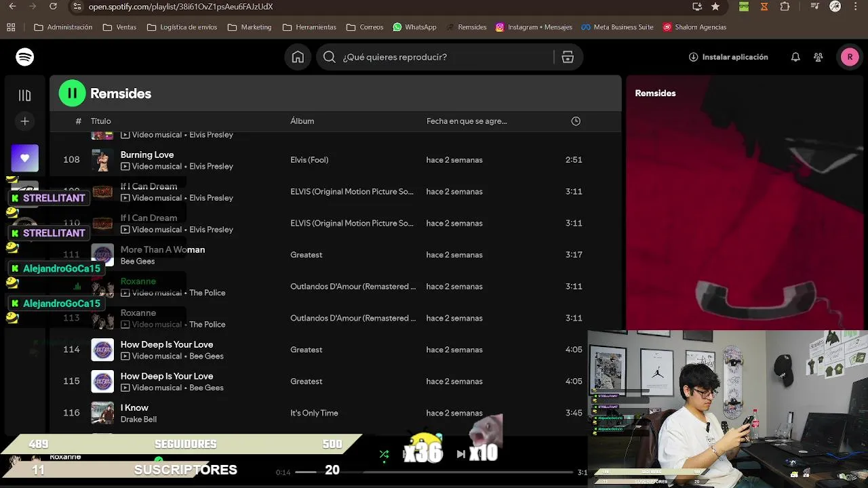
Task: Open the orange hourglass extension
Action: click(764, 7)
